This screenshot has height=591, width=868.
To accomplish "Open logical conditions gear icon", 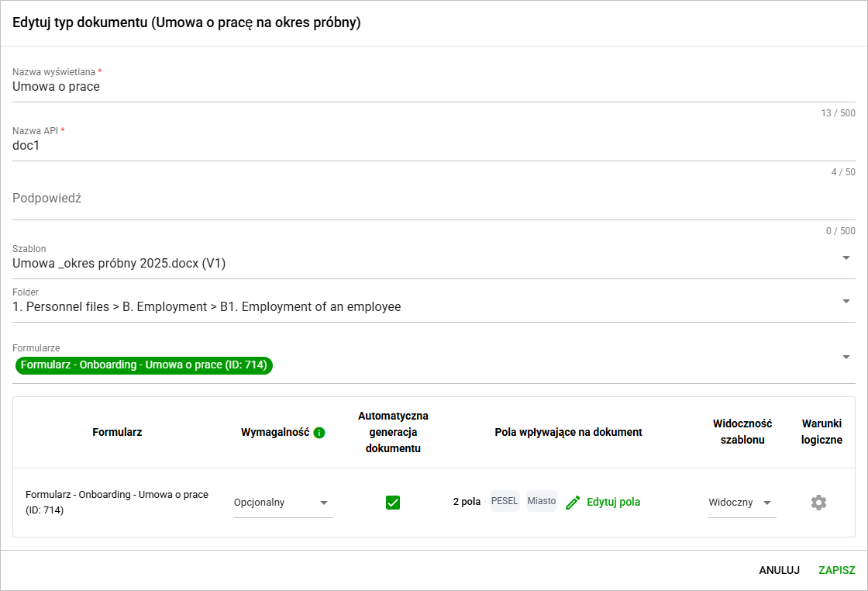I will pos(818,503).
